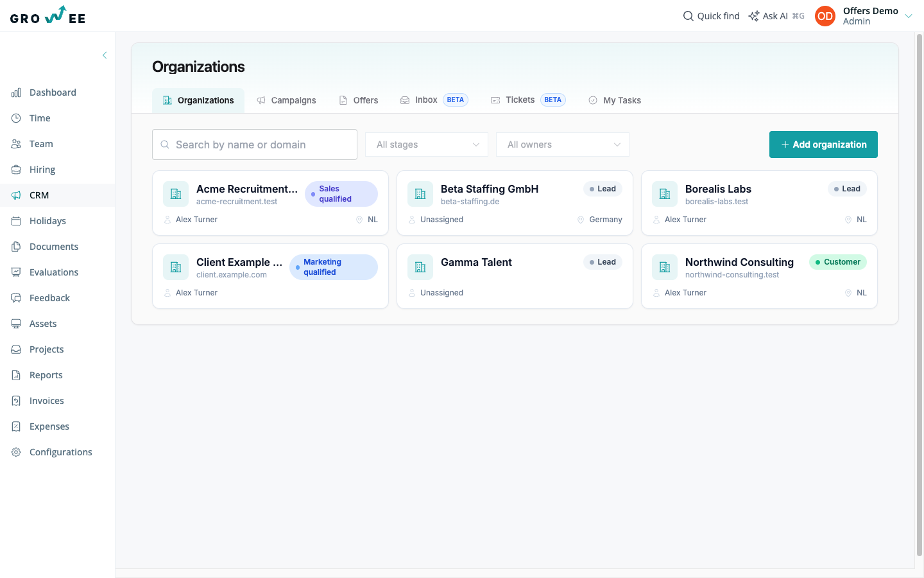Collapse the sidebar with the chevron arrow
924x578 pixels.
coord(105,55)
